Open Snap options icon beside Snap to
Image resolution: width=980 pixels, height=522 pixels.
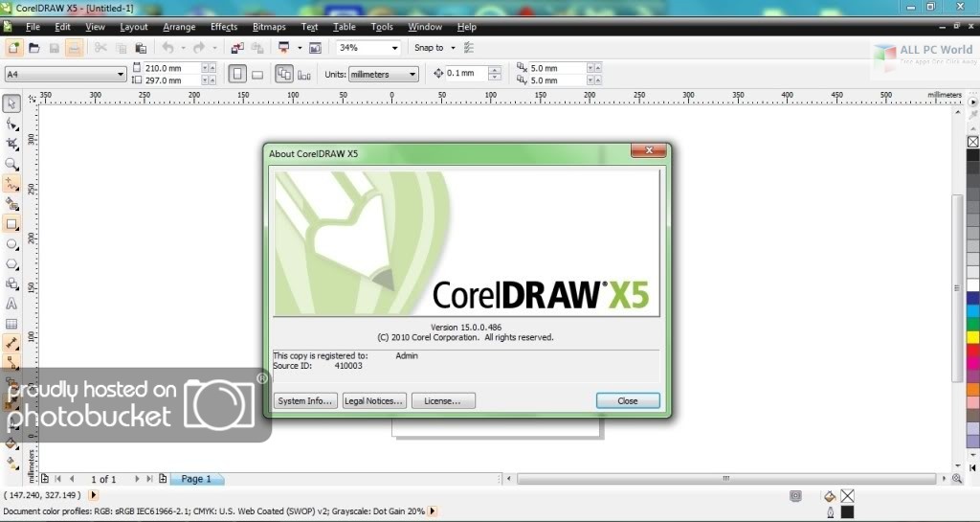tap(469, 48)
